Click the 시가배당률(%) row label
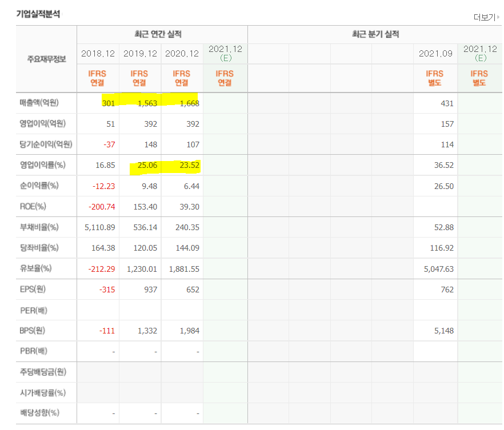Image resolution: width=504 pixels, height=430 pixels. tap(43, 393)
